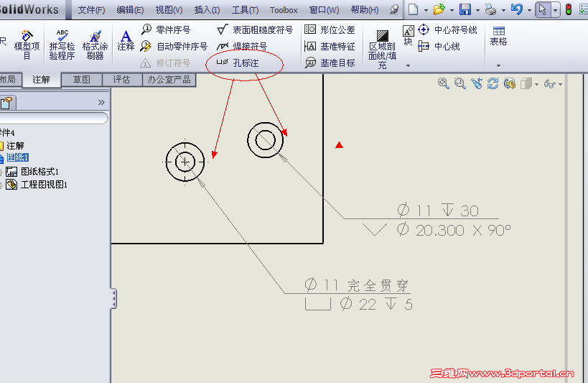Click Hole Callout (孔标注)
Image resolution: width=588 pixels, height=383 pixels.
tap(238, 63)
